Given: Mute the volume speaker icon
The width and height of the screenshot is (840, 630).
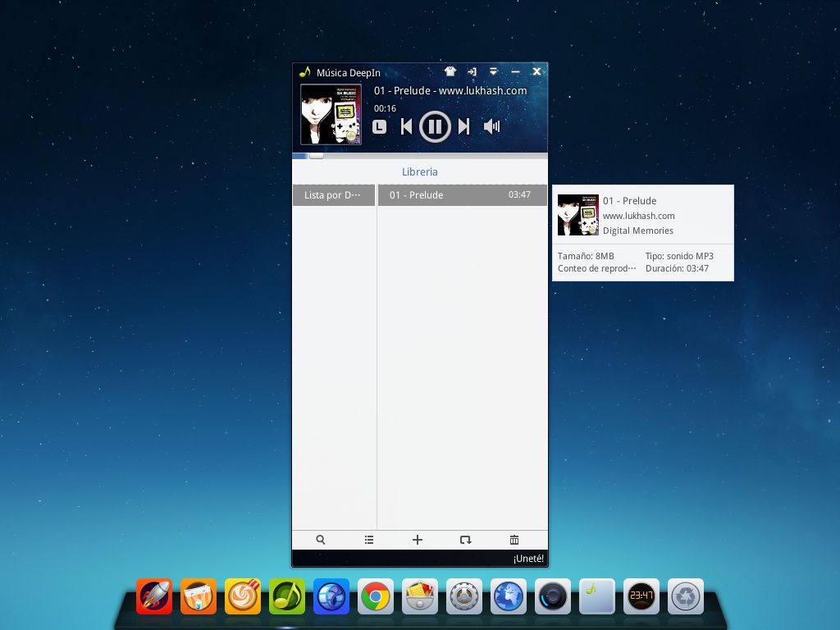Looking at the screenshot, I should coord(491,126).
